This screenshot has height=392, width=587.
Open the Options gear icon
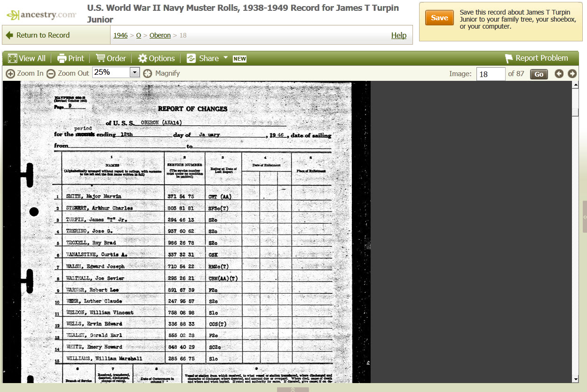point(143,58)
